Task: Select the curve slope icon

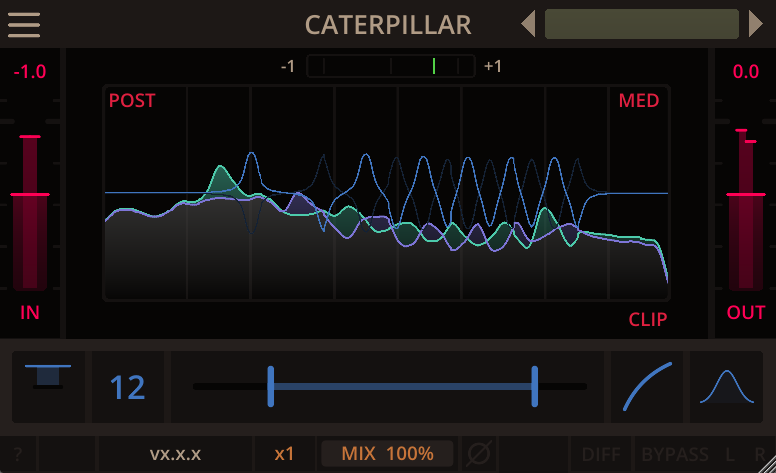Action: [x=647, y=387]
